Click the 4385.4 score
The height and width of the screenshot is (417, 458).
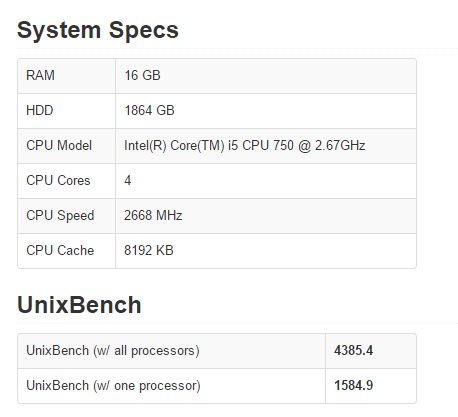pyautogui.click(x=354, y=350)
